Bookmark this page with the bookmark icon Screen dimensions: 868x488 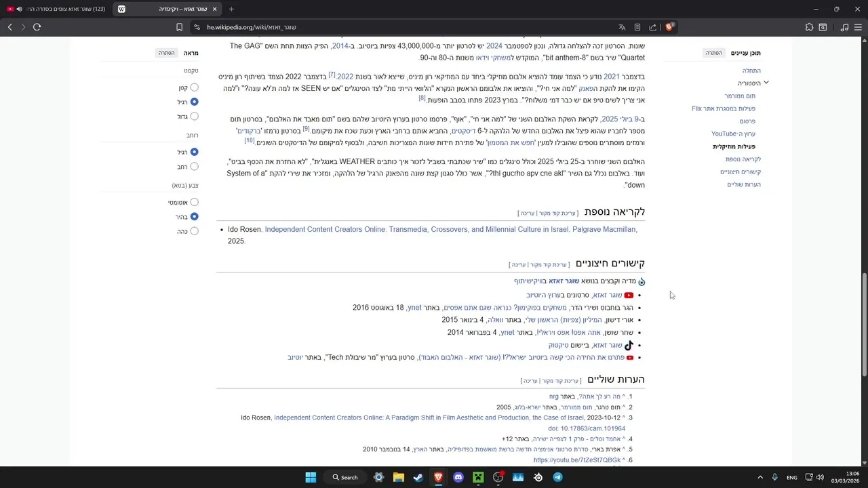[x=179, y=27]
